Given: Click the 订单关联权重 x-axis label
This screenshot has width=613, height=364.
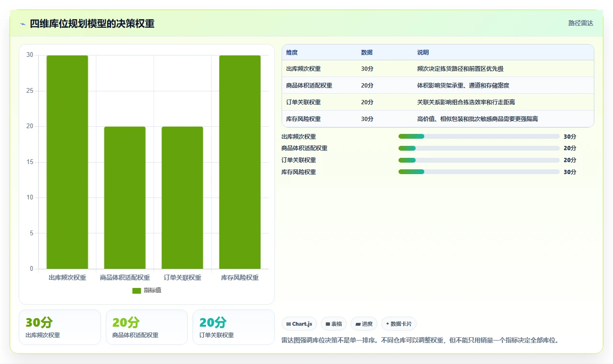Looking at the screenshot, I should (x=182, y=278).
